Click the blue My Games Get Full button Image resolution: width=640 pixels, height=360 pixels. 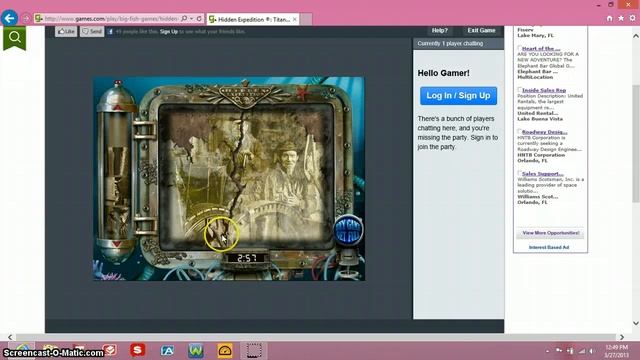[x=349, y=230]
